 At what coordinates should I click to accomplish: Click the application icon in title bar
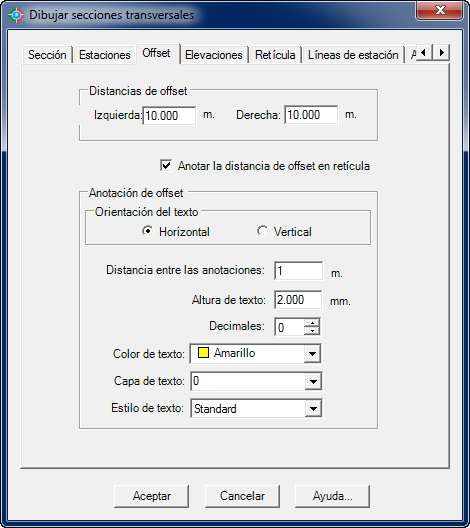coord(16,15)
